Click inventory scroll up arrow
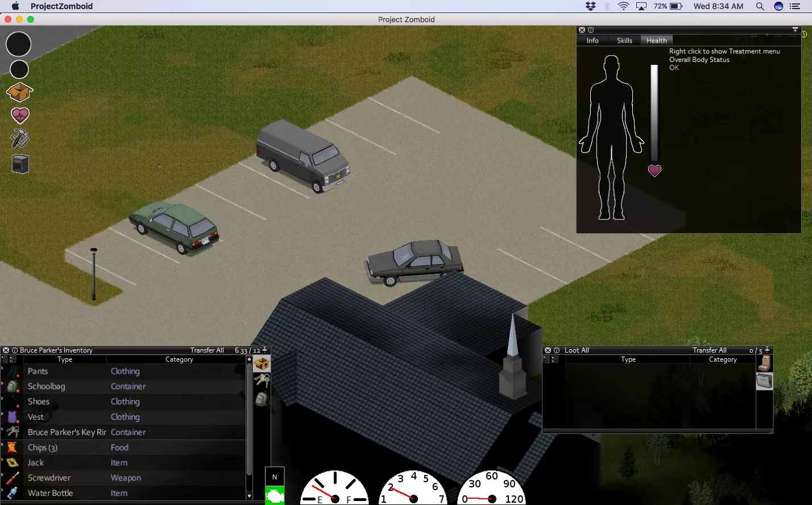The height and width of the screenshot is (505, 812). [x=249, y=359]
